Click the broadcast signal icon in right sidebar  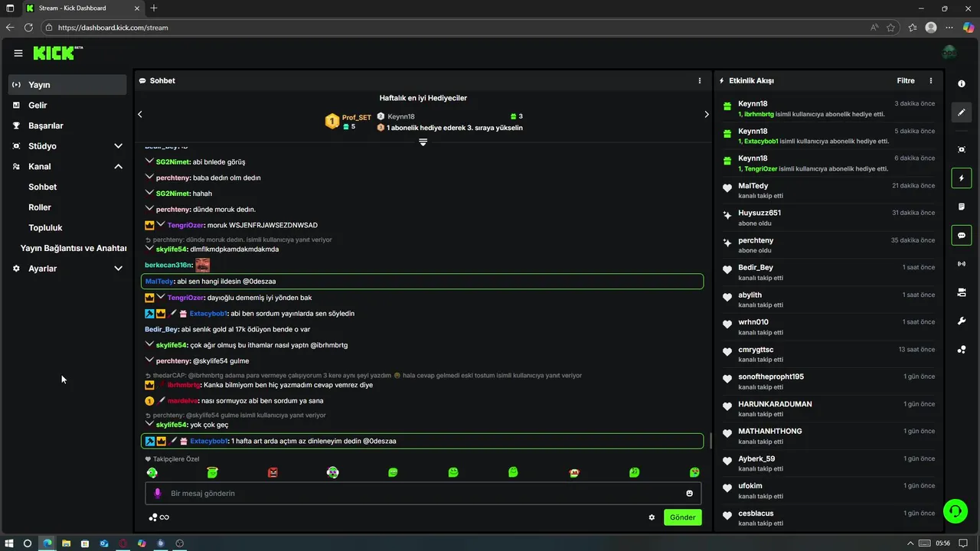(x=962, y=264)
